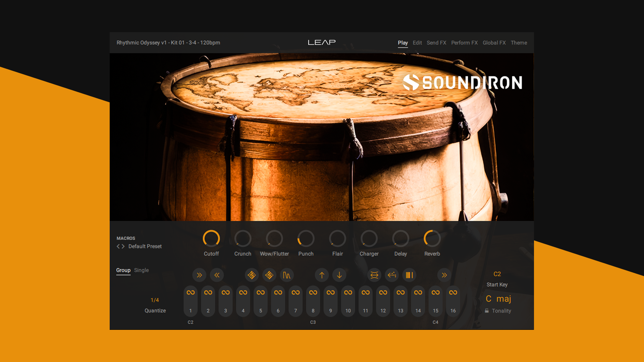
Task: Toggle the loop icon on pad 8
Action: [313, 293]
